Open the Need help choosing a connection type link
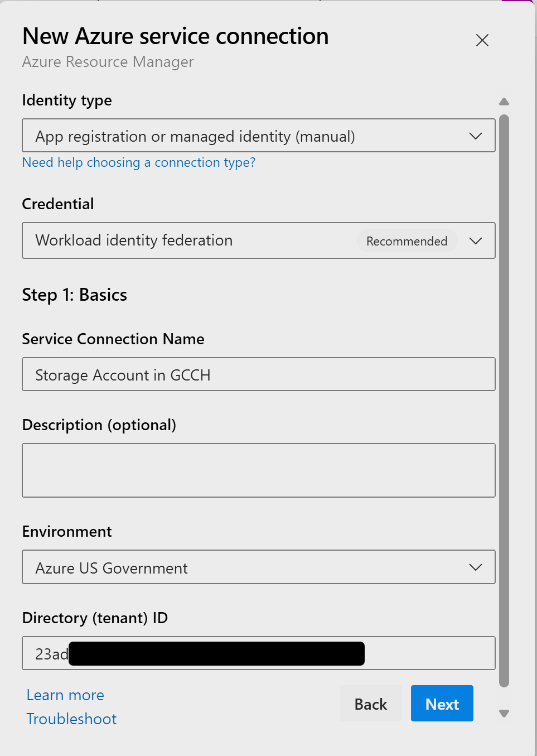This screenshot has width=537, height=756. [x=139, y=162]
